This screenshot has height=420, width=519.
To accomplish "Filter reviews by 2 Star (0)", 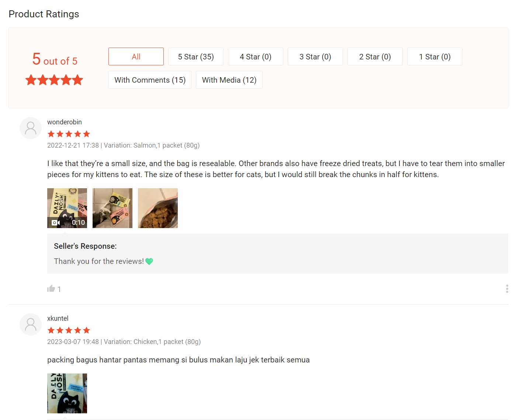I will 375,56.
